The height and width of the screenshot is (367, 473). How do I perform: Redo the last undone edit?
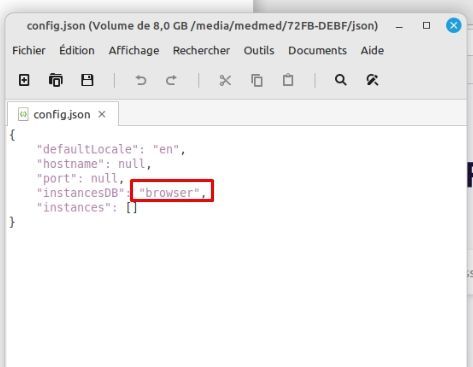coord(171,80)
